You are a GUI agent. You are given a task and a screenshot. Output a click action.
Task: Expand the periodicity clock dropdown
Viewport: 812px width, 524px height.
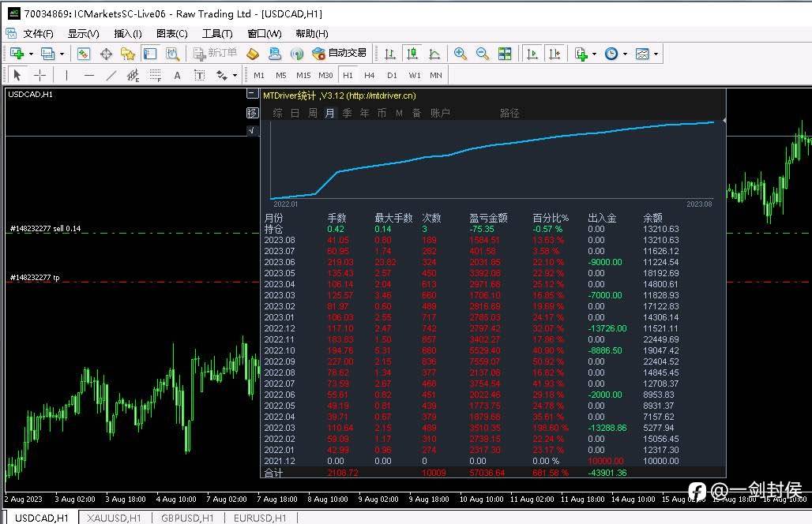coord(625,54)
